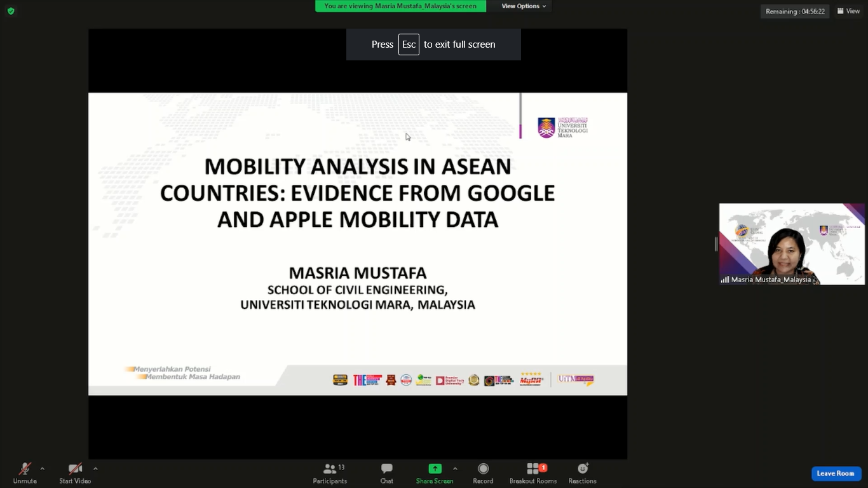The height and width of the screenshot is (488, 868).
Task: Click the Universiti Teknologi MARA, Malaysia line
Action: tap(358, 305)
